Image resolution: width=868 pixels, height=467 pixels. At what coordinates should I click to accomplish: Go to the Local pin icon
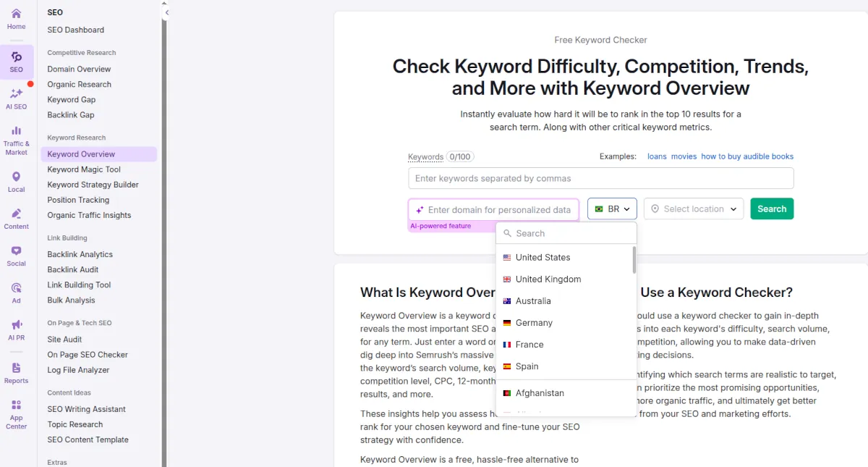point(16,181)
